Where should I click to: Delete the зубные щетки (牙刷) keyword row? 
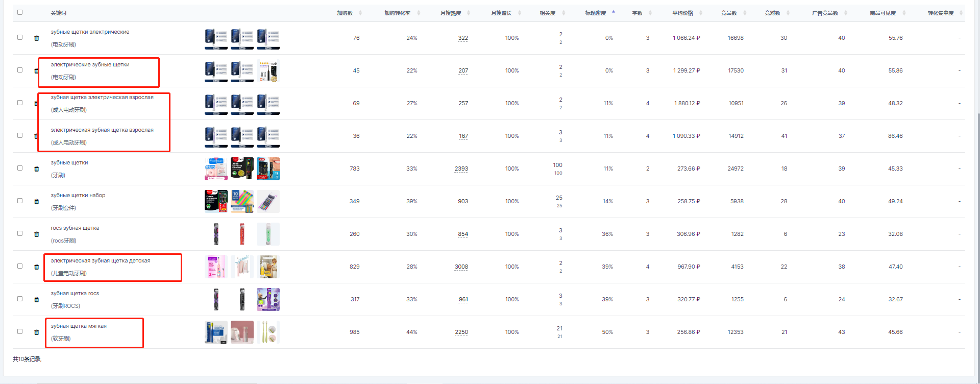click(x=36, y=169)
